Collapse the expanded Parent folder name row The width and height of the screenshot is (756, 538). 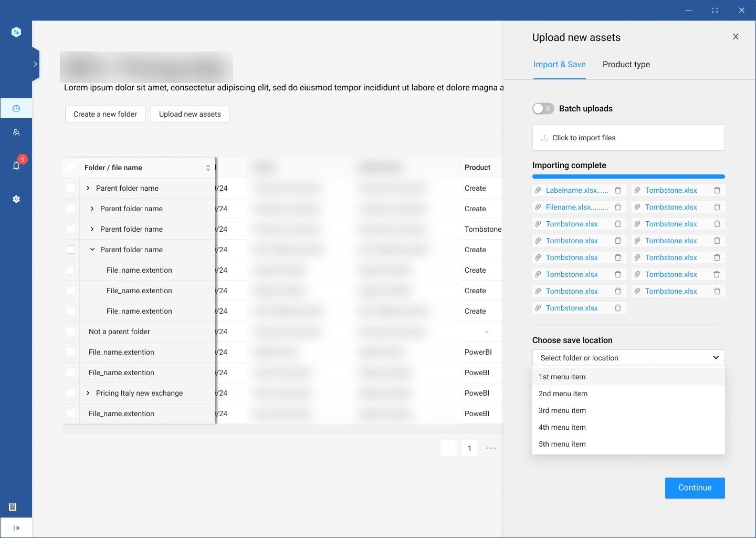click(92, 250)
